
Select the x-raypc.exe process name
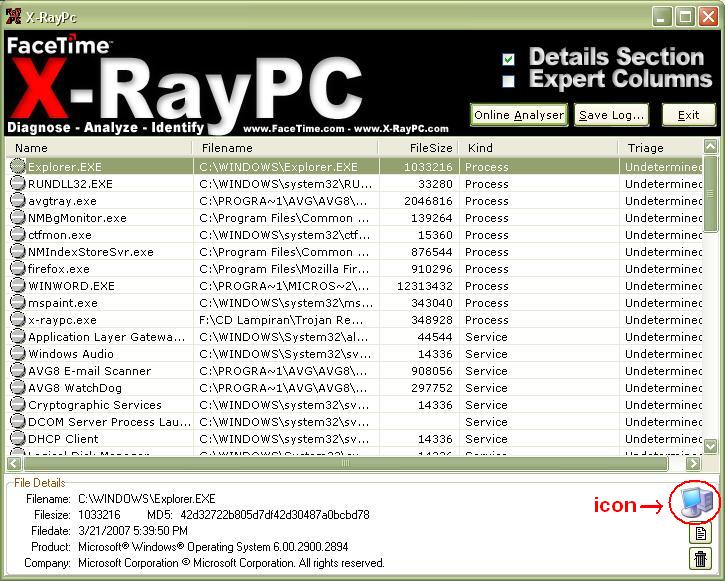click(62, 320)
